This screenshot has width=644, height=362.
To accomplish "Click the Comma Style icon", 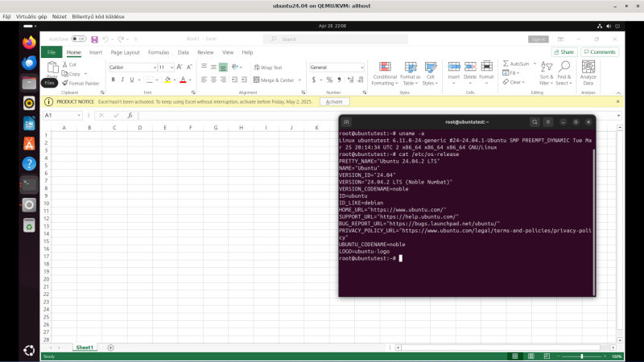I will pyautogui.click(x=339, y=80).
